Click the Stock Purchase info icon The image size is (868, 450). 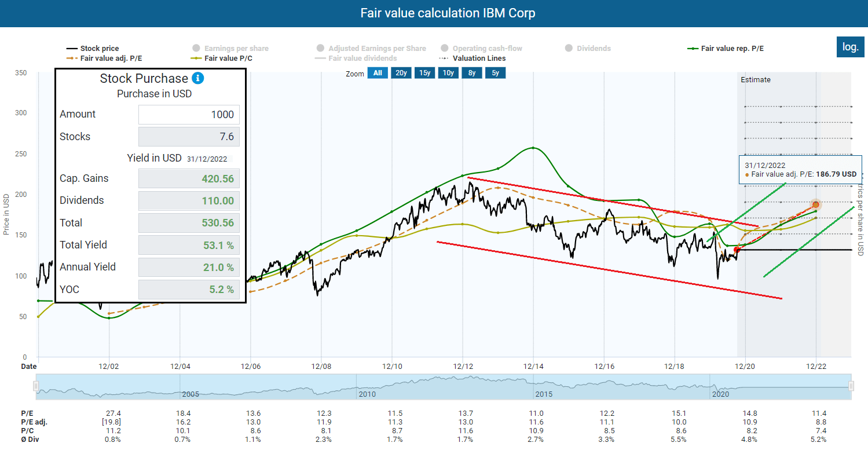tap(198, 78)
